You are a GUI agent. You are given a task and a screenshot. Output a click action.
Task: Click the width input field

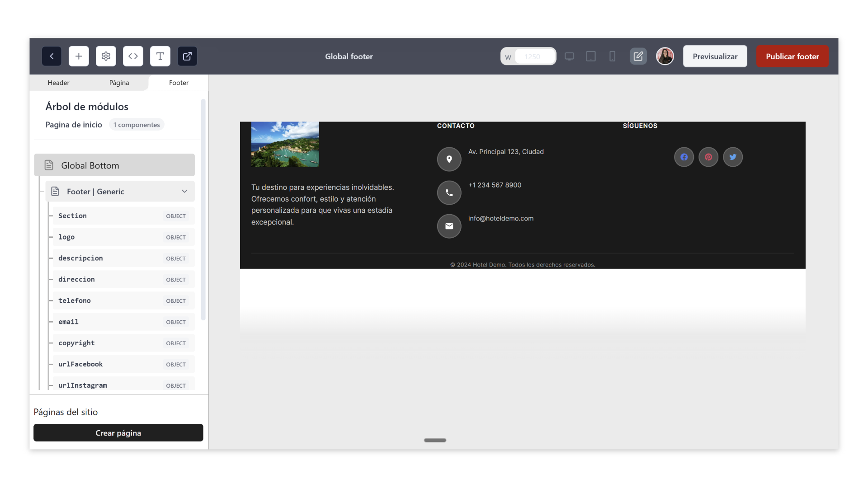(534, 56)
